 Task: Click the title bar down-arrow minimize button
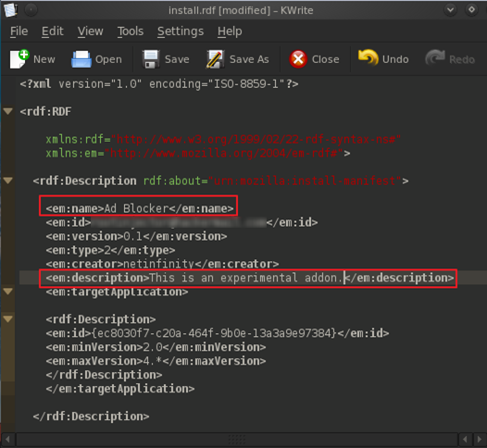click(450, 10)
